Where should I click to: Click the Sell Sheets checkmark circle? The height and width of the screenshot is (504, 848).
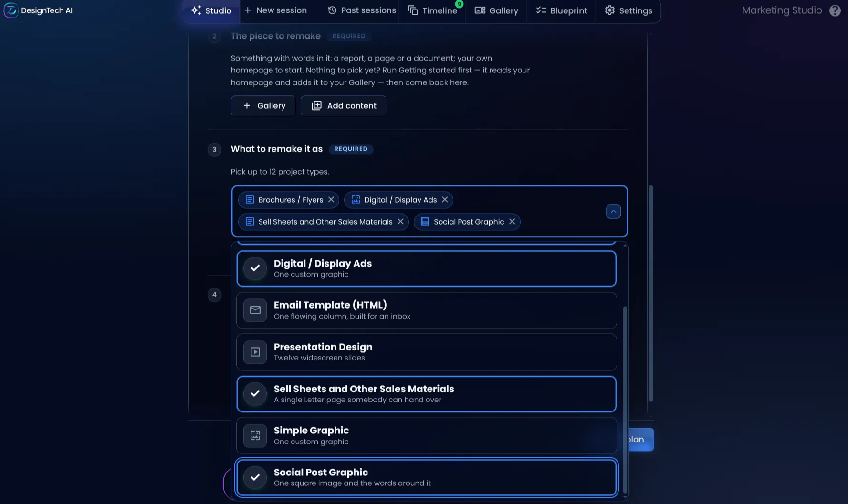(255, 394)
